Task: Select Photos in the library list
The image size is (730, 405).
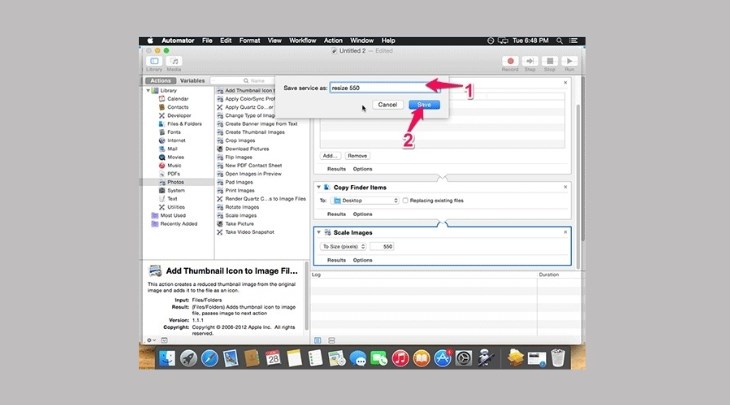Action: [176, 182]
